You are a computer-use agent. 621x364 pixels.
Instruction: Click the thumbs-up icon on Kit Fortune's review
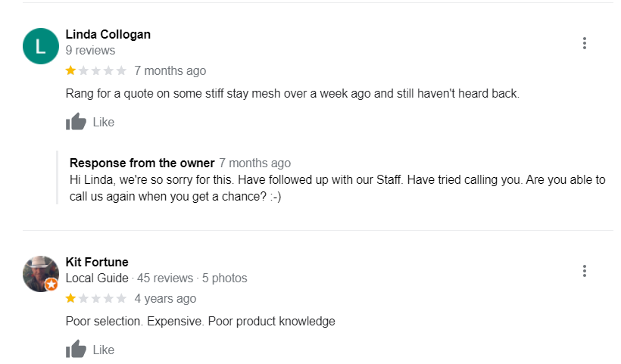pyautogui.click(x=76, y=350)
